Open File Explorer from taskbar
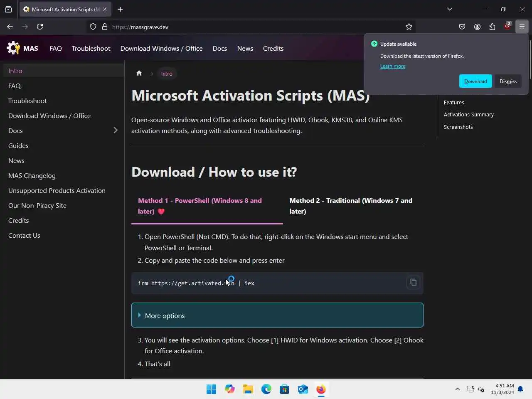This screenshot has height=399, width=532. pos(248,389)
